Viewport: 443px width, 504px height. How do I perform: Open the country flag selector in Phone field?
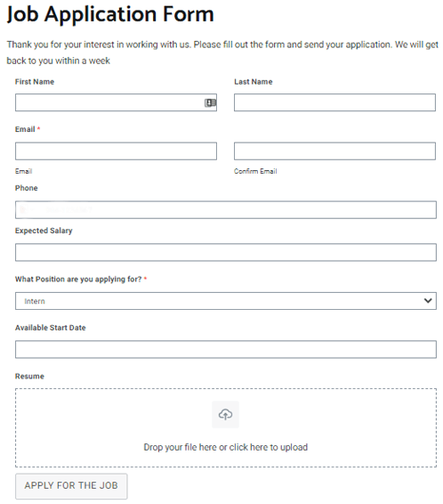(x=26, y=210)
